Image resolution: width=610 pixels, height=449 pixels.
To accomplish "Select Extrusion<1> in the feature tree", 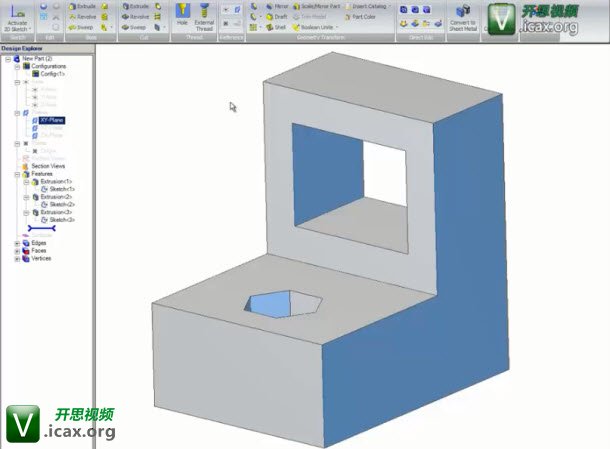I will [56, 182].
